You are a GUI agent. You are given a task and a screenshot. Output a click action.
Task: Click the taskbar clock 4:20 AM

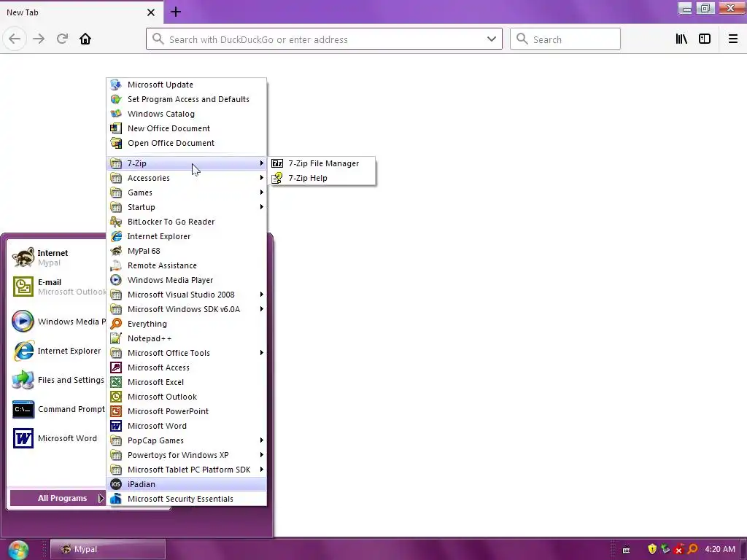coord(720,549)
